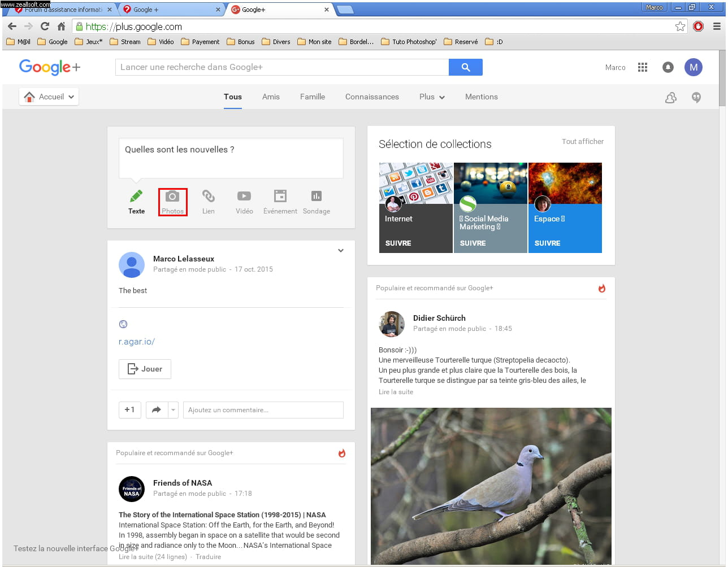
Task: Open the Accueil navigation dropdown
Action: [x=49, y=97]
